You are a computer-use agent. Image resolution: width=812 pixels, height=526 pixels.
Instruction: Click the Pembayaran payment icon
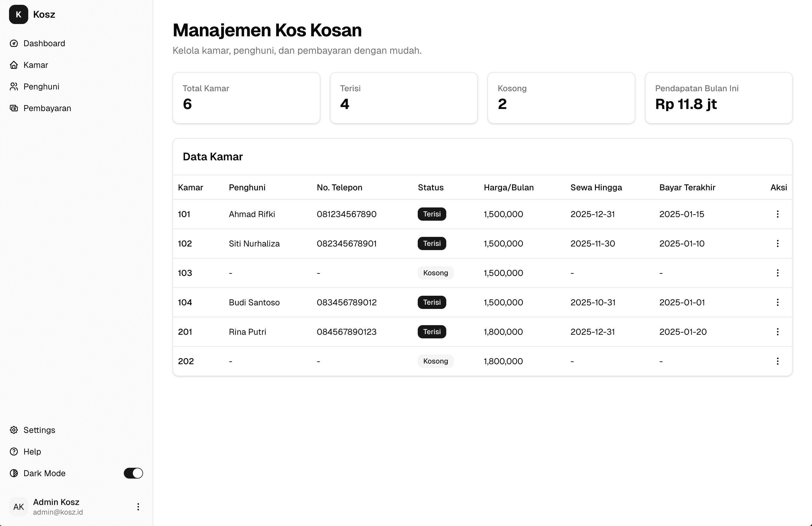click(x=14, y=108)
